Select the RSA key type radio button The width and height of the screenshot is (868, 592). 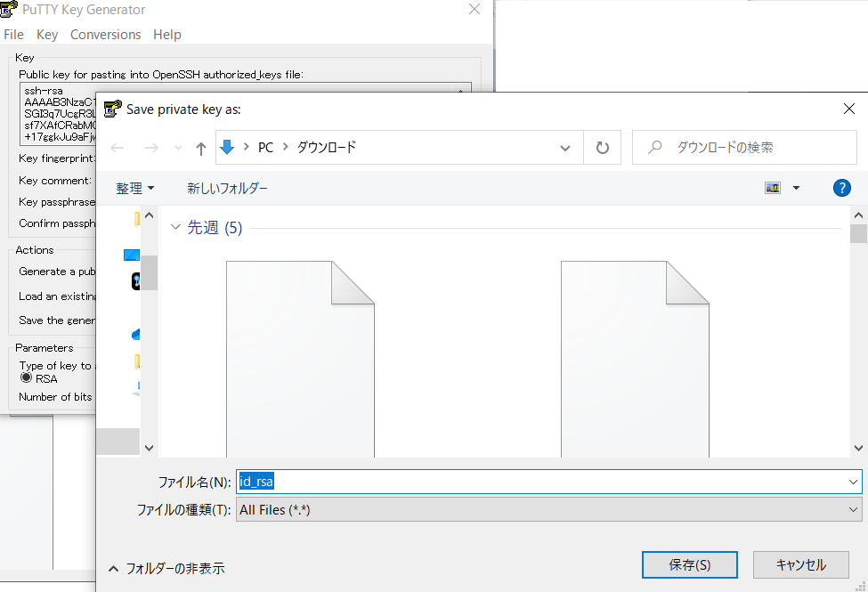[x=26, y=377]
